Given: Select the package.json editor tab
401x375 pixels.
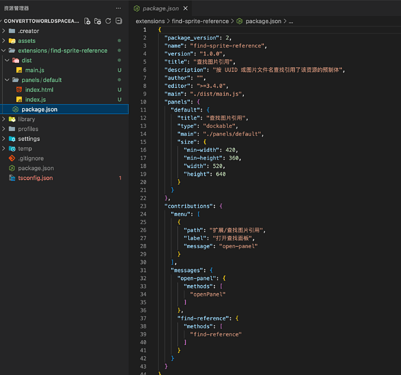Looking at the screenshot, I should pos(161,8).
